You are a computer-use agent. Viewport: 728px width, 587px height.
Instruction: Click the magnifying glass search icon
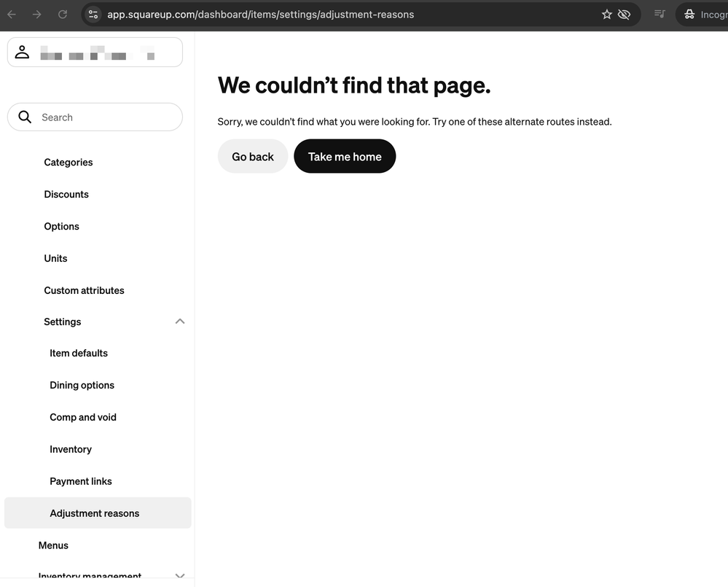tap(25, 117)
